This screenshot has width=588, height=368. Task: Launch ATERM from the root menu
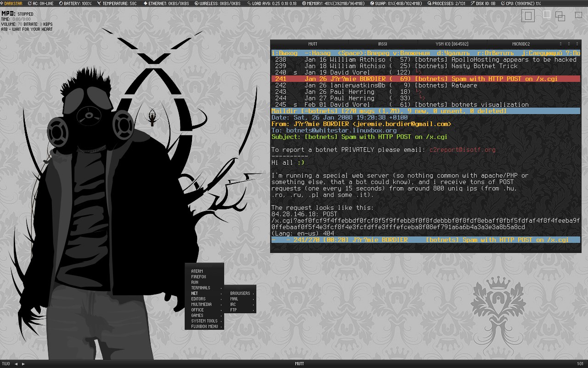(205, 271)
